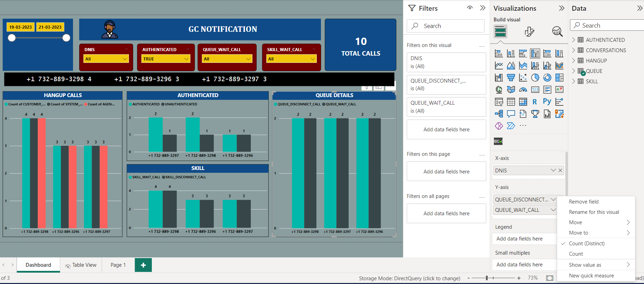
Task: Open the SKILL_WAIT_CALL slicer dropdown
Action: tap(292, 59)
